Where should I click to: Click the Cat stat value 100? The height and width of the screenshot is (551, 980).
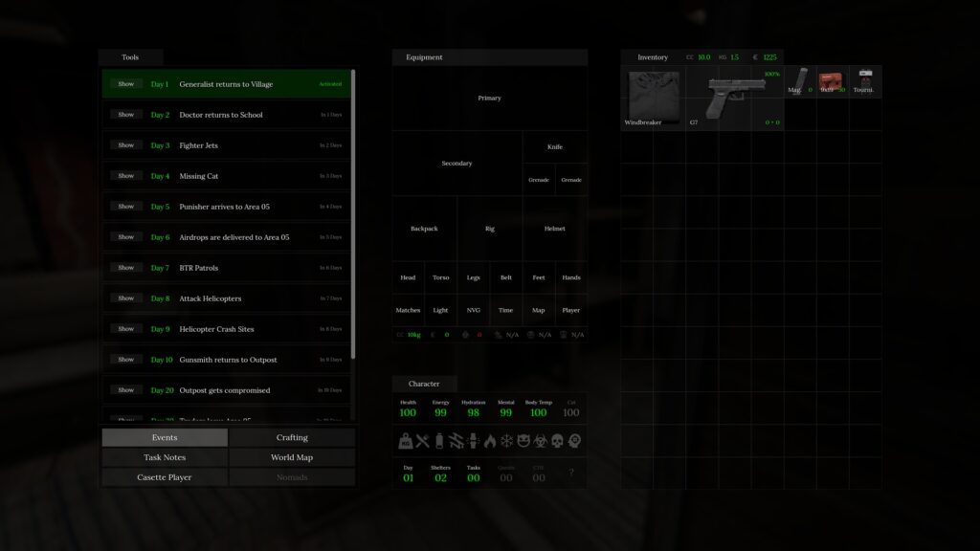tap(570, 412)
